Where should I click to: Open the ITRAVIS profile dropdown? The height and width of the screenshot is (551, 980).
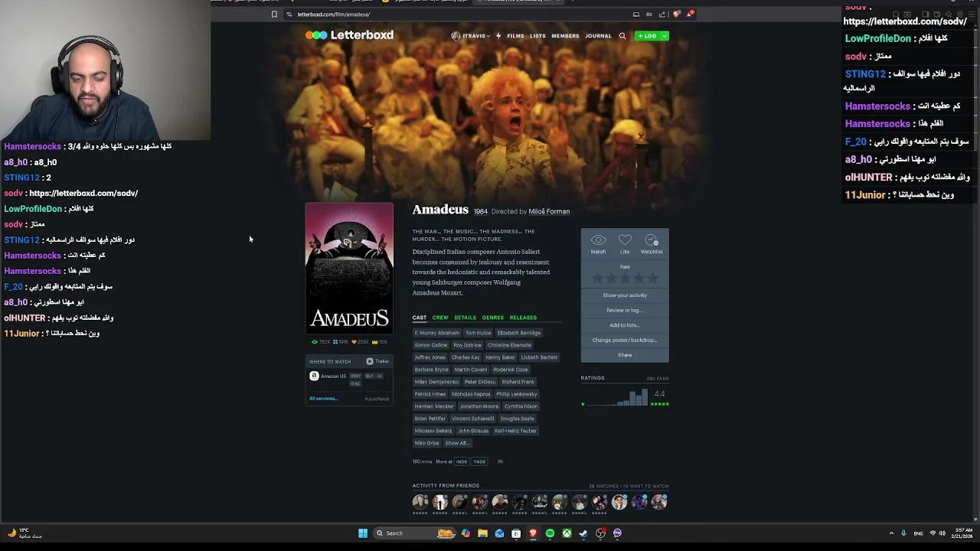point(471,36)
